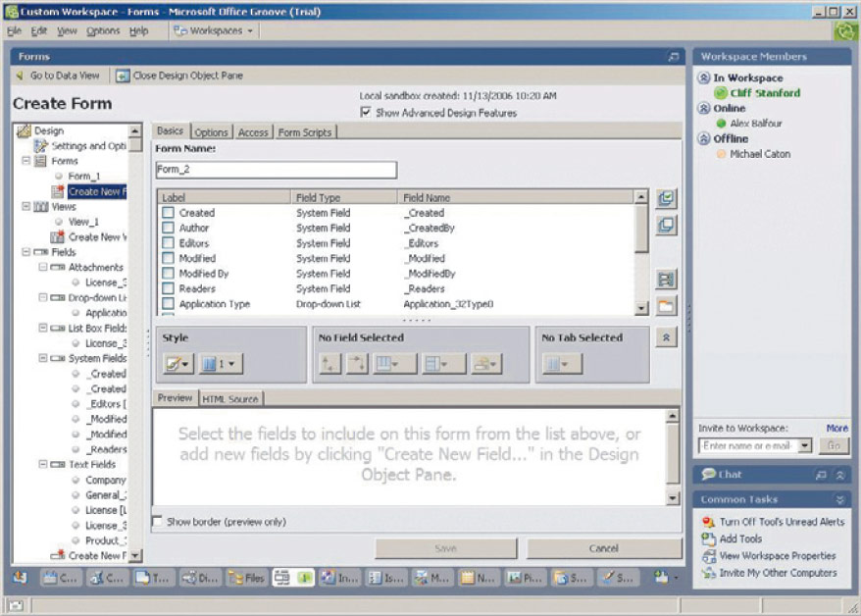Toggle Show Advanced Design Features checkbox
Viewport: 861px width, 616px height.
[x=367, y=113]
